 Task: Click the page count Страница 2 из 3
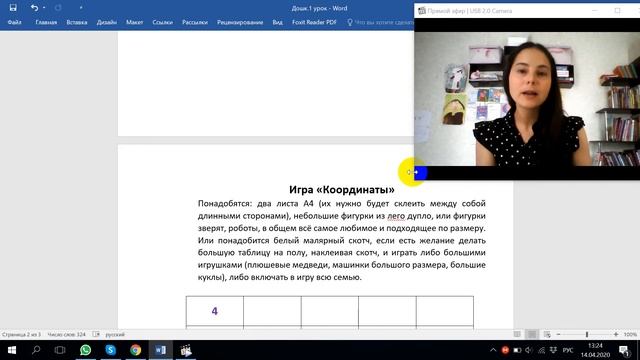pos(21,334)
